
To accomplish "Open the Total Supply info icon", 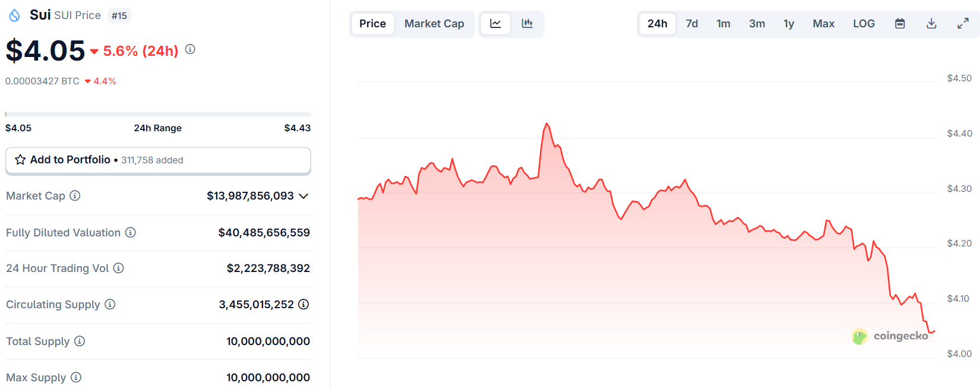I will click(x=80, y=341).
